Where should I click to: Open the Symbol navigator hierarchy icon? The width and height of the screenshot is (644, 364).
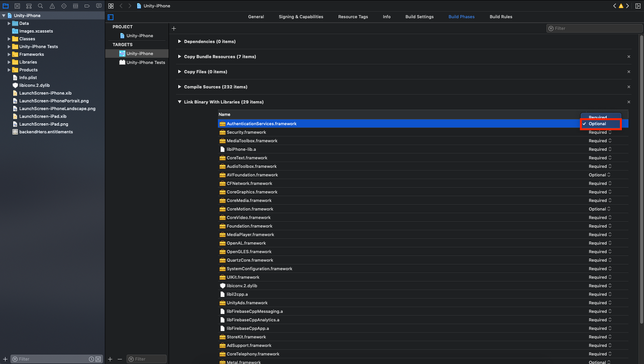pos(29,6)
